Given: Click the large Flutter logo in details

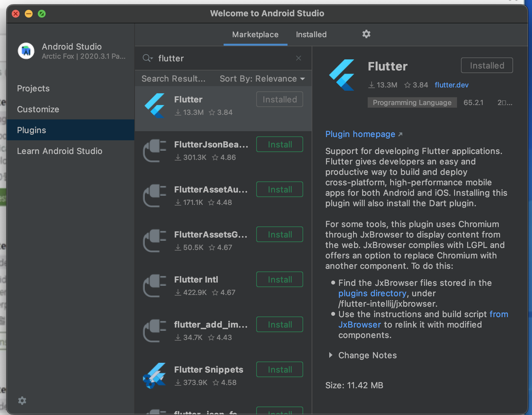Looking at the screenshot, I should point(342,75).
